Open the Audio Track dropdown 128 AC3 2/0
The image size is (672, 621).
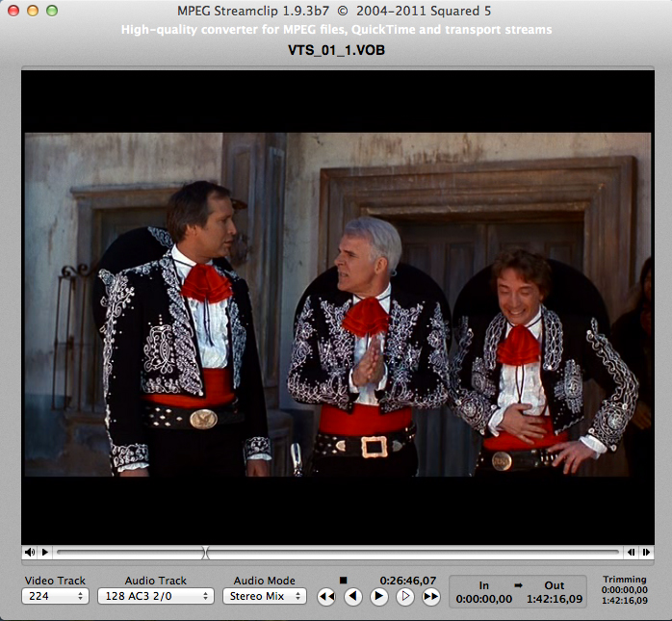click(156, 596)
